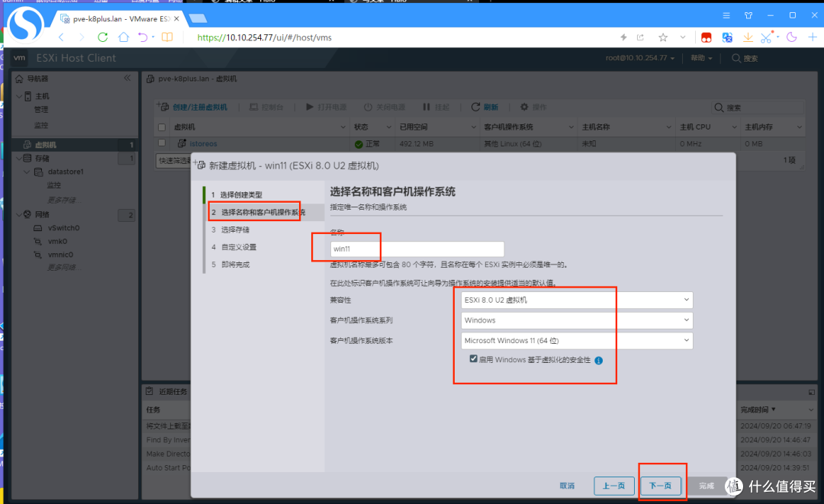Open the translate extension icon

[727, 37]
